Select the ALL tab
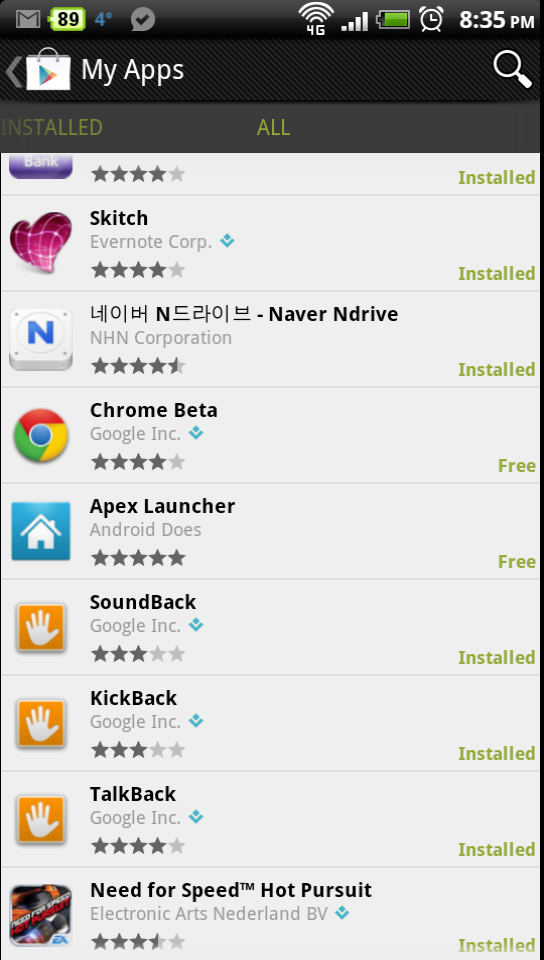The height and width of the screenshot is (960, 544). click(273, 127)
